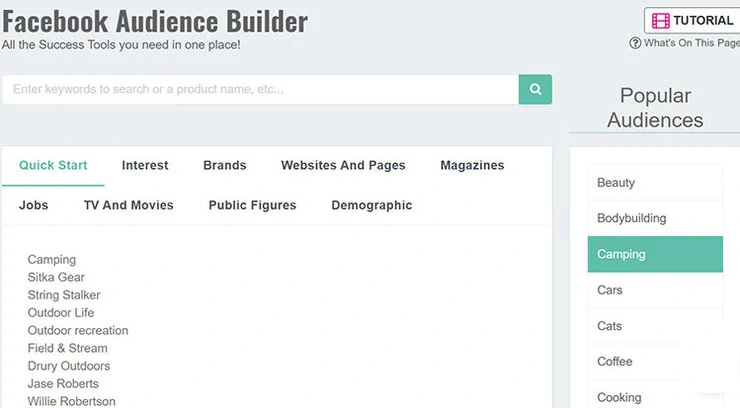This screenshot has width=740, height=408.
Task: Go to the Magazines tab
Action: point(472,165)
